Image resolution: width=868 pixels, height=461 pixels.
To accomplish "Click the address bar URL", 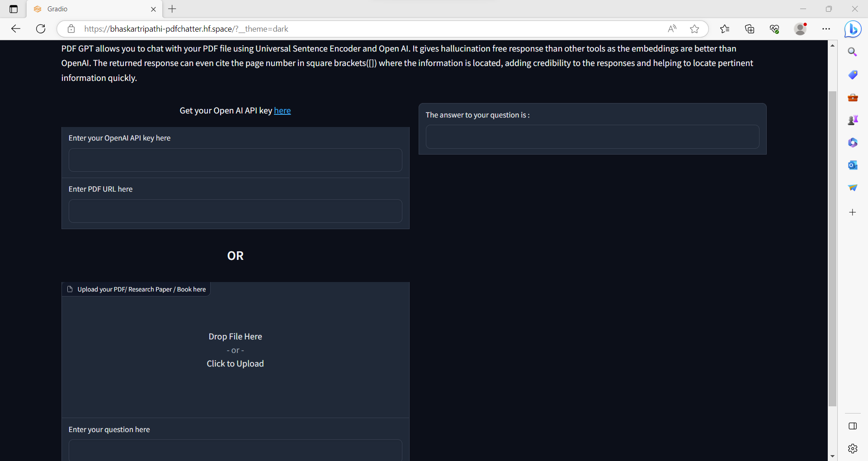I will [186, 29].
